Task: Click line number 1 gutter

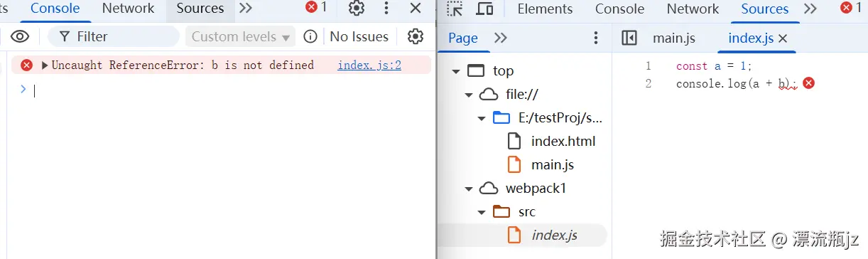Action: click(x=648, y=65)
